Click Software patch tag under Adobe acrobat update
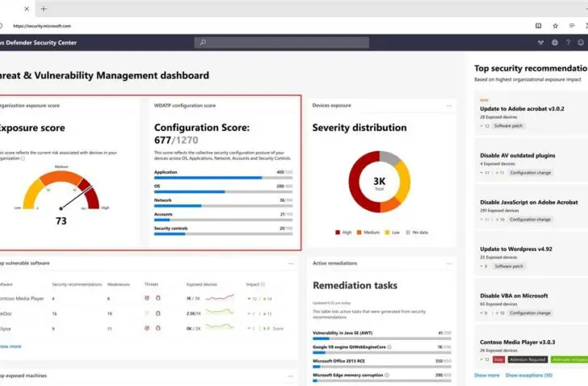 (x=508, y=126)
